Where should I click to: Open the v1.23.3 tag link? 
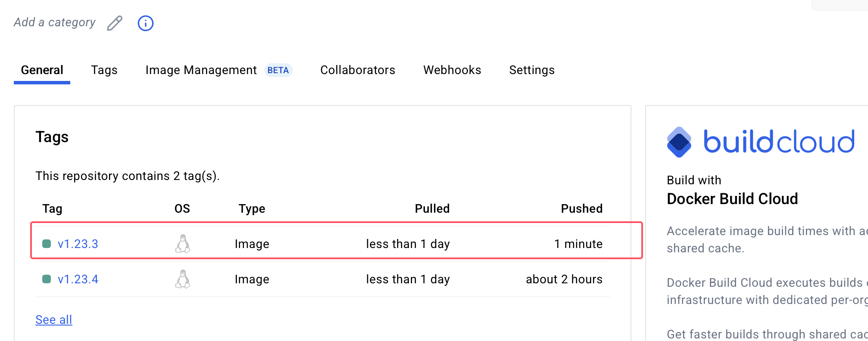click(78, 244)
